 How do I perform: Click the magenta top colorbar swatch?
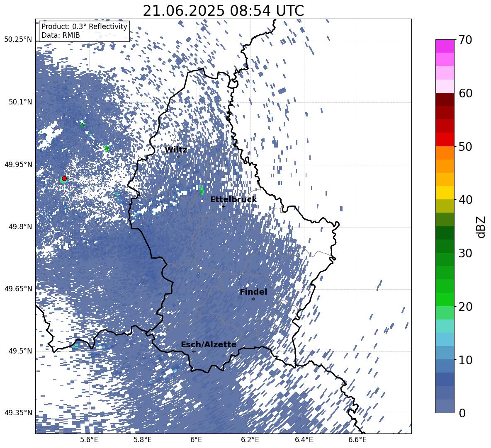click(x=445, y=46)
